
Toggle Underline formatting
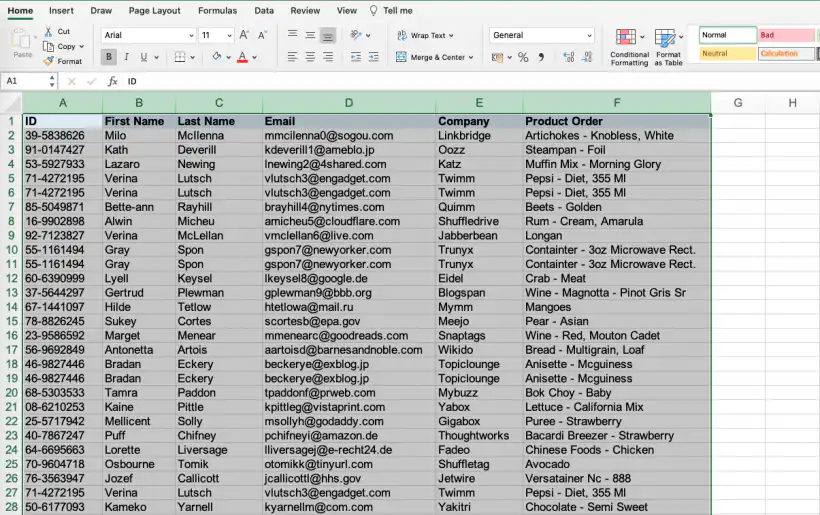[x=143, y=57]
